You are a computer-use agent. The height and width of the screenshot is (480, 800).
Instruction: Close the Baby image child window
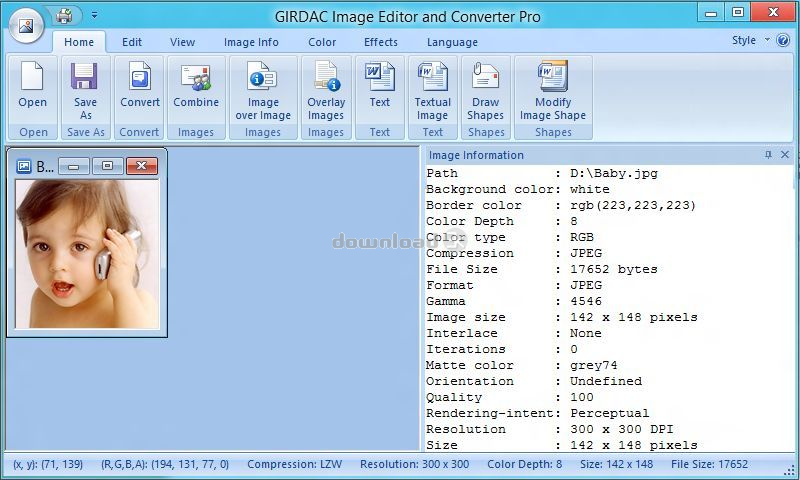point(142,166)
